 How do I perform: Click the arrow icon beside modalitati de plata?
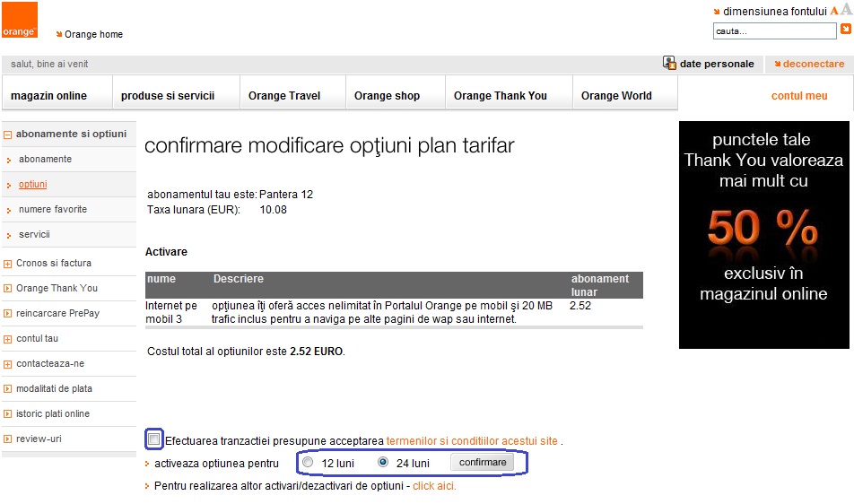tap(7, 388)
